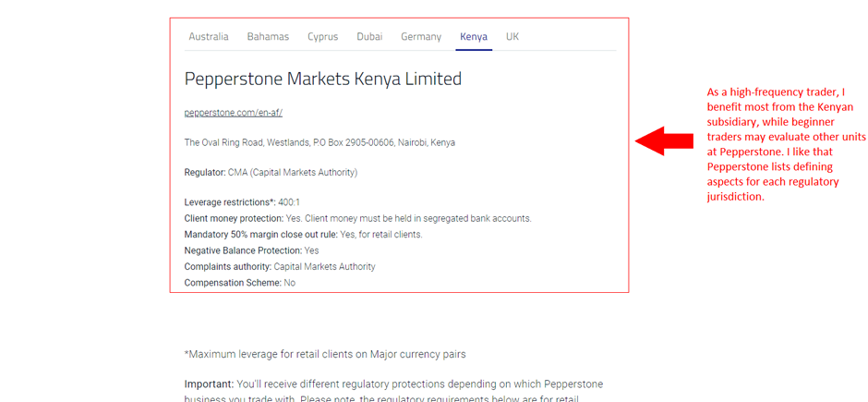Image resolution: width=868 pixels, height=402 pixels.
Task: Open the Bahamas tab
Action: coord(268,37)
